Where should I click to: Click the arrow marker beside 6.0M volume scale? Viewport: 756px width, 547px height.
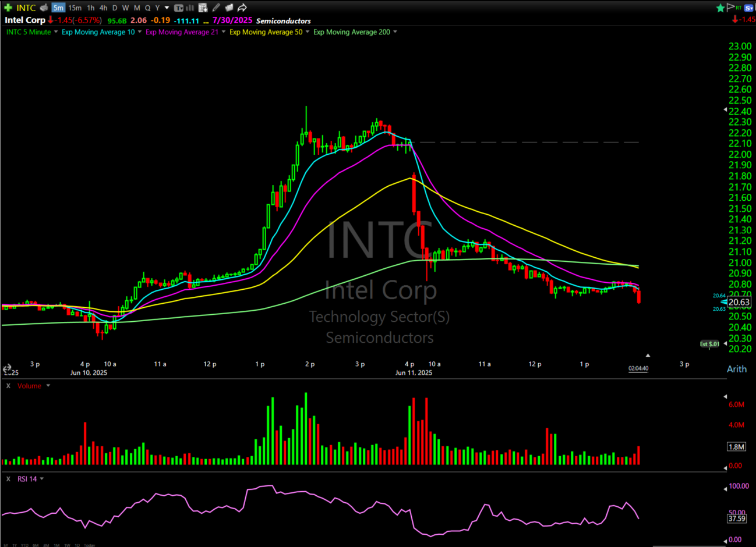tap(725, 397)
